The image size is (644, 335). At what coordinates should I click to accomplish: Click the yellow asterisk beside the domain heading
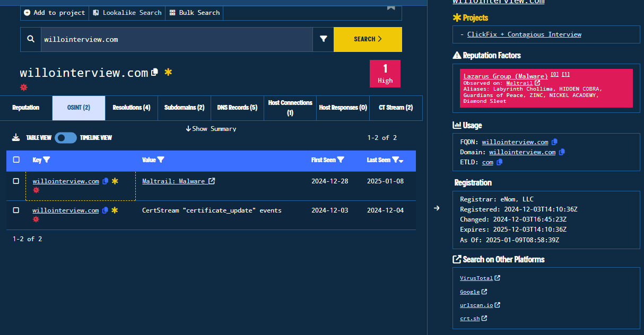168,72
